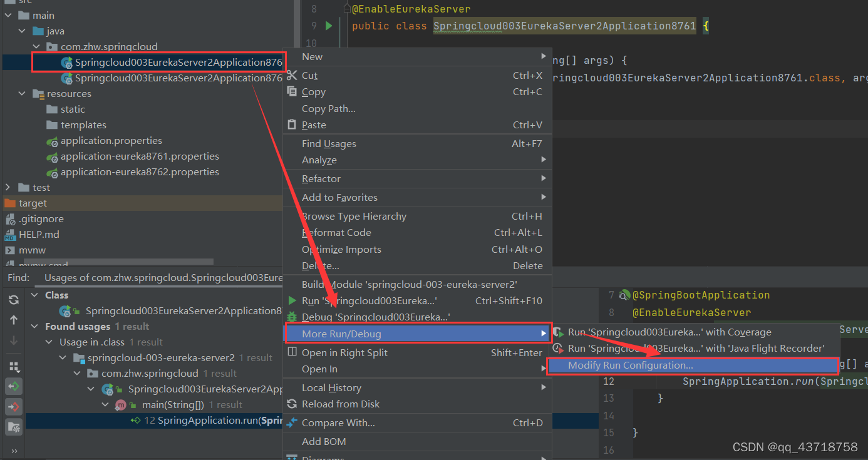Select Copy Path… from context menu
868x460 pixels.
click(417, 108)
